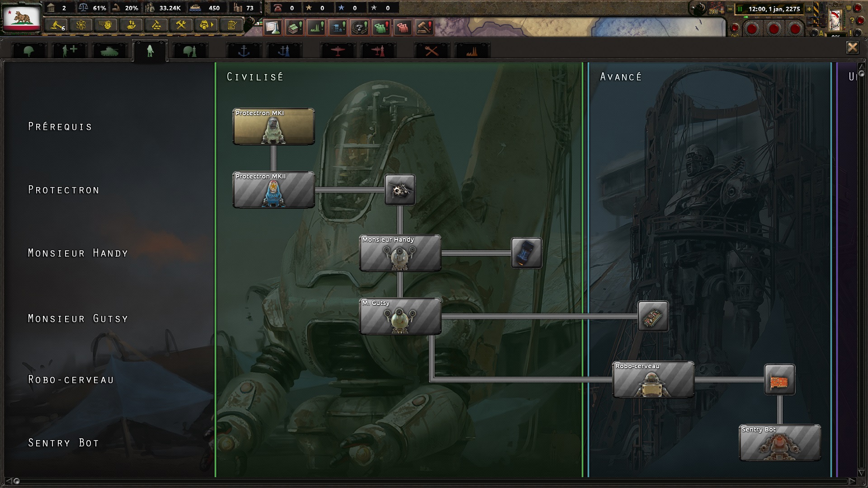Click the green production chart alert icon
This screenshot has height=488, width=868.
click(316, 28)
